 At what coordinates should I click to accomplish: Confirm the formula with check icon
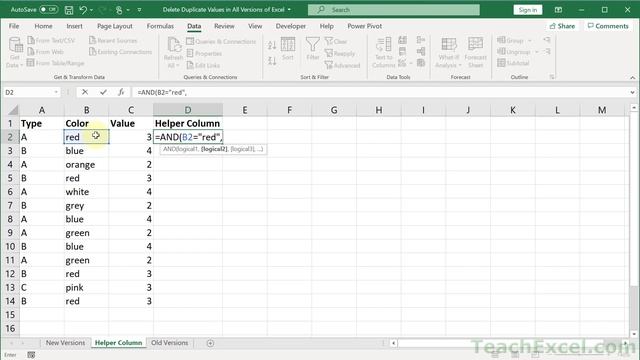[103, 92]
